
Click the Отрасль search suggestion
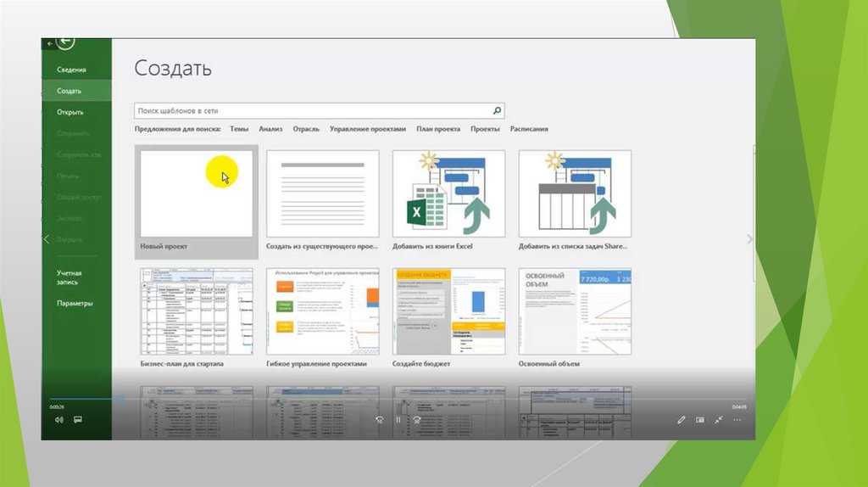[x=306, y=129]
